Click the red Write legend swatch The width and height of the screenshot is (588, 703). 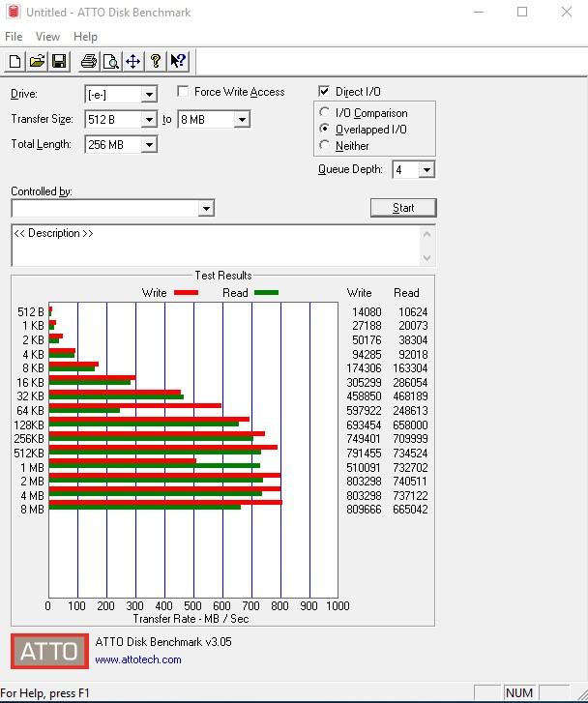click(186, 293)
